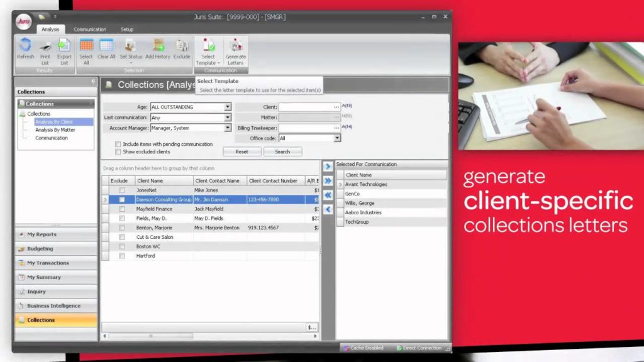Click the Add History icon

pos(158,46)
